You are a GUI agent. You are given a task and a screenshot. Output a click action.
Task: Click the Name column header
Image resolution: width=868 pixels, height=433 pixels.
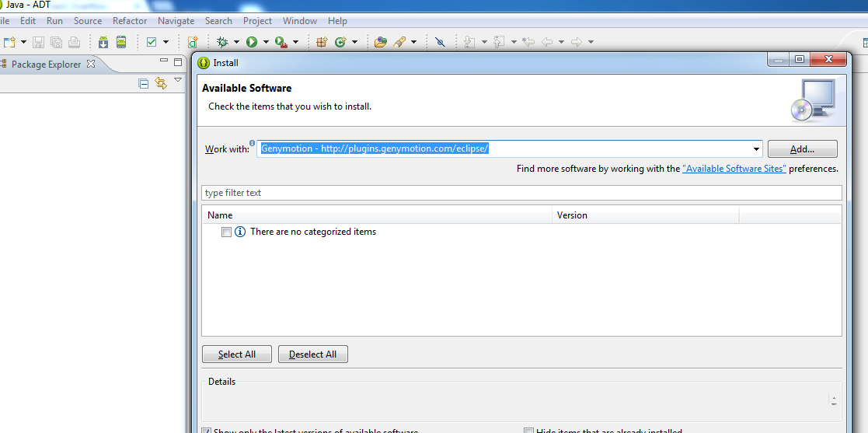coord(377,215)
